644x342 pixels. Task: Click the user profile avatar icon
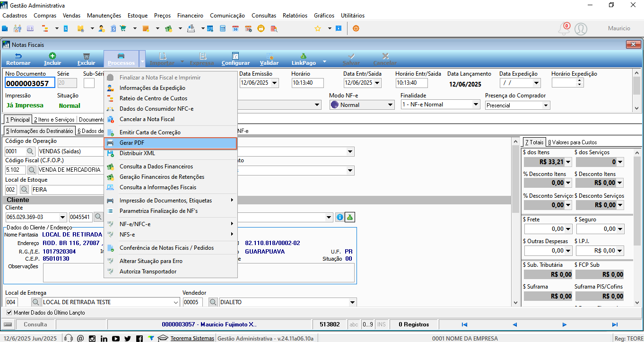pos(581,29)
